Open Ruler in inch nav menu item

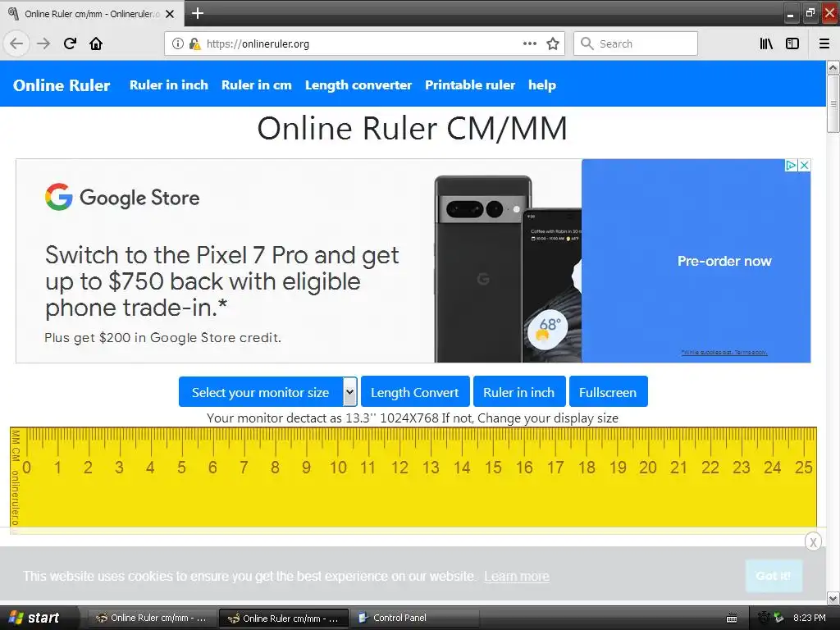[x=169, y=84]
